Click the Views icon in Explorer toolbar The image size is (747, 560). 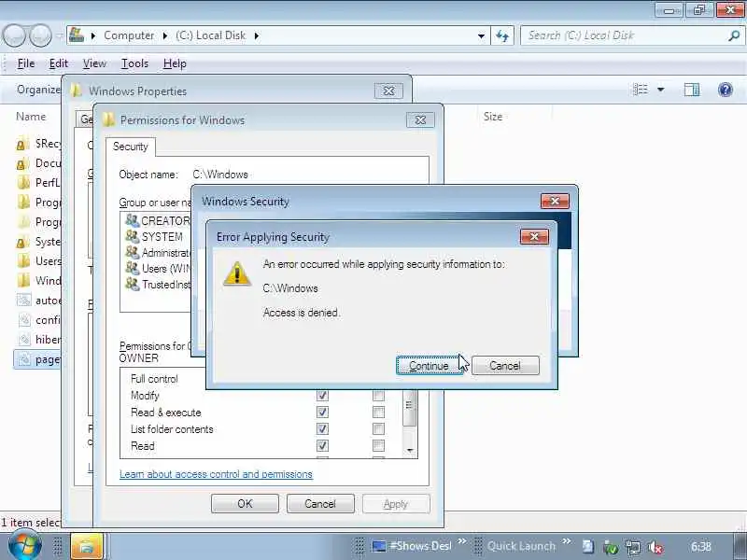coord(641,90)
